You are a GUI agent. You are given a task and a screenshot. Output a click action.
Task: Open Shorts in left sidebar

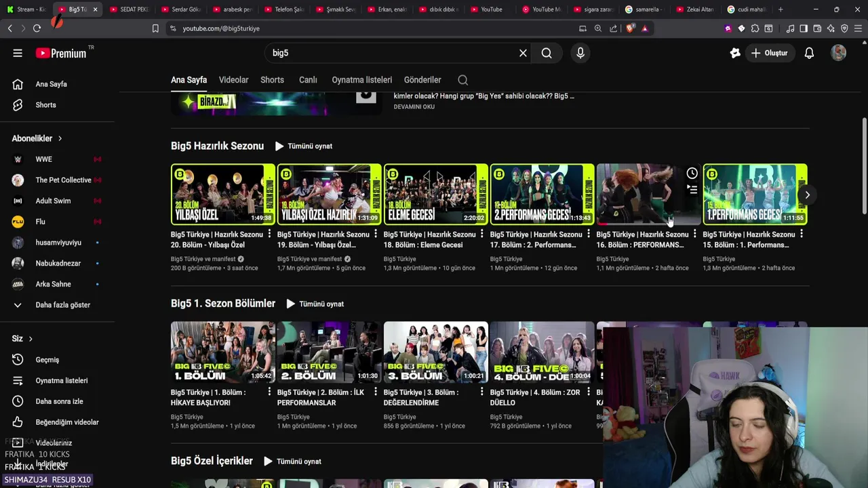point(57,105)
